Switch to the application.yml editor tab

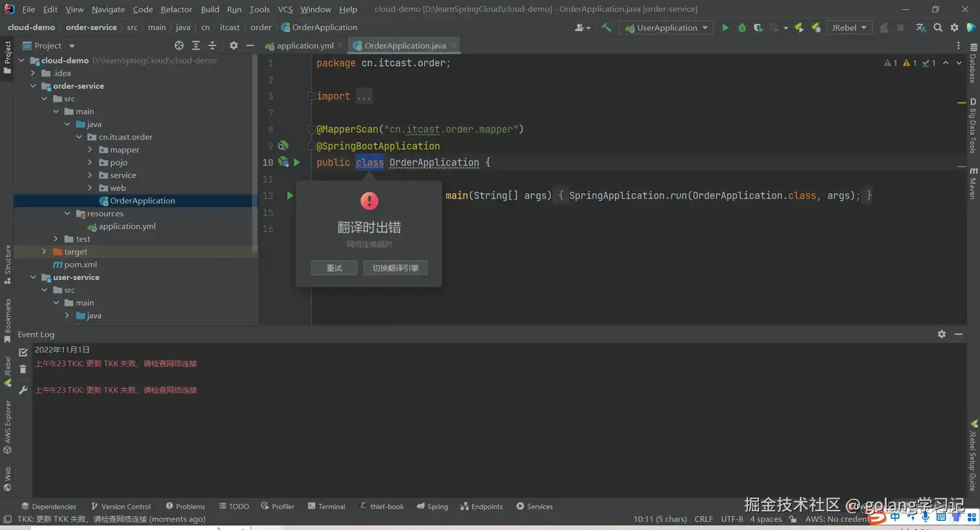pyautogui.click(x=304, y=45)
